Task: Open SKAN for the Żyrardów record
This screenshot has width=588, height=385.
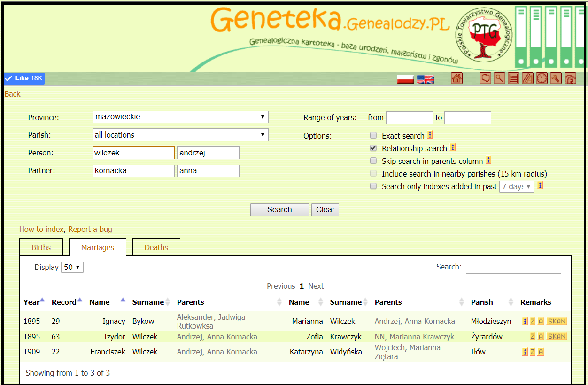Action: (557, 337)
